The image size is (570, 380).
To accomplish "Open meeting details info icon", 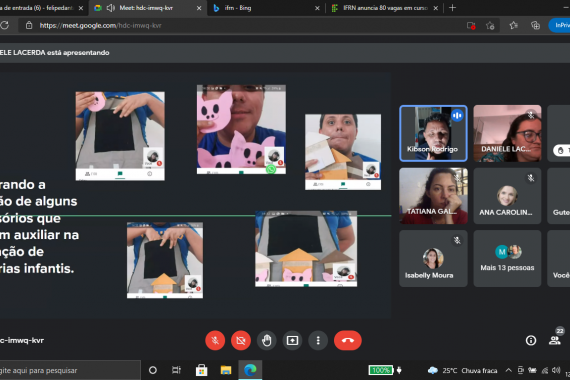I will pyautogui.click(x=531, y=340).
